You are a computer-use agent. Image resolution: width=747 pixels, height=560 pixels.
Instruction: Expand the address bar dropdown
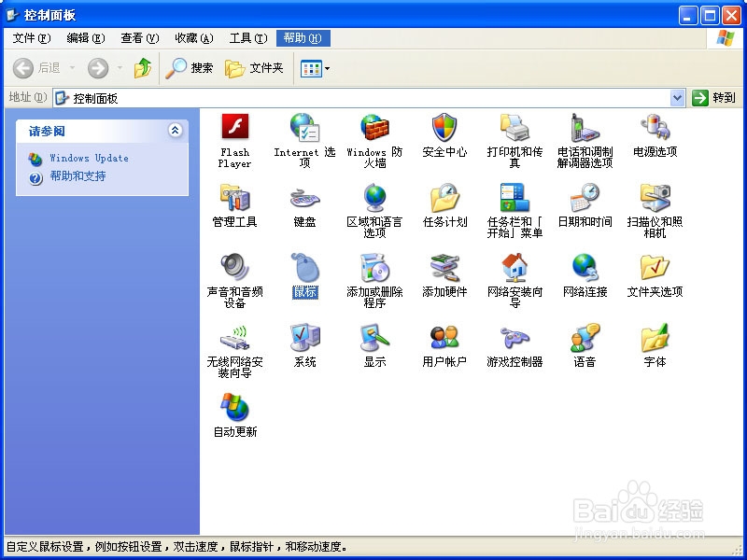[677, 98]
